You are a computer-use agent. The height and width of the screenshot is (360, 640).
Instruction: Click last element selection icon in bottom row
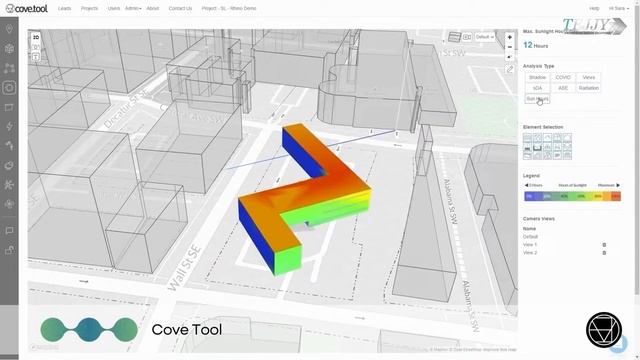(567, 156)
